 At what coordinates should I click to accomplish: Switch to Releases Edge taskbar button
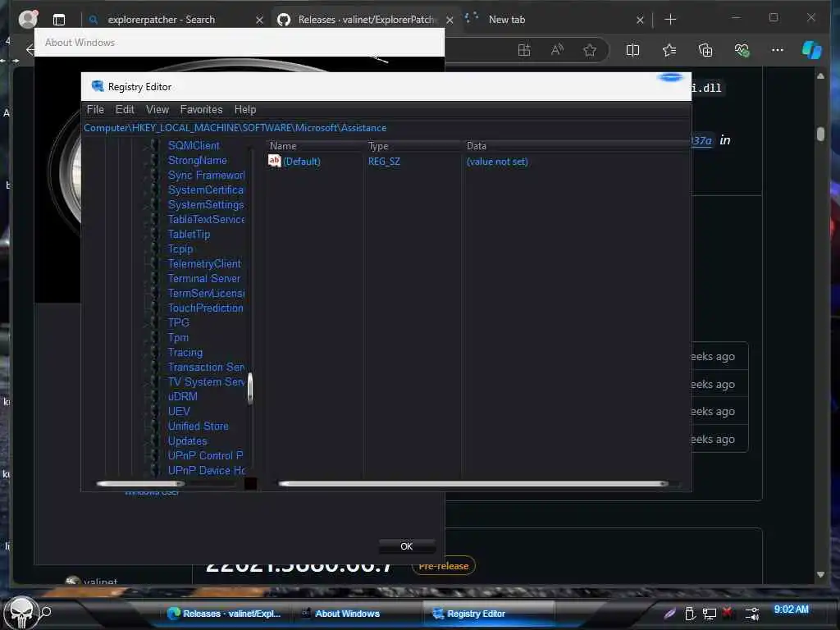224,614
